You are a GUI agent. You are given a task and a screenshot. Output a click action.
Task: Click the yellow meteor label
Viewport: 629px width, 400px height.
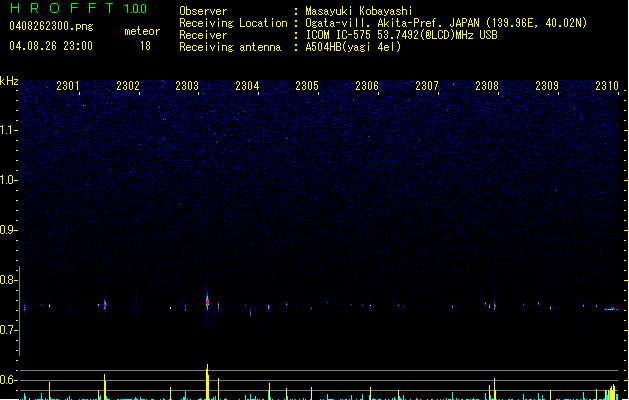142,31
